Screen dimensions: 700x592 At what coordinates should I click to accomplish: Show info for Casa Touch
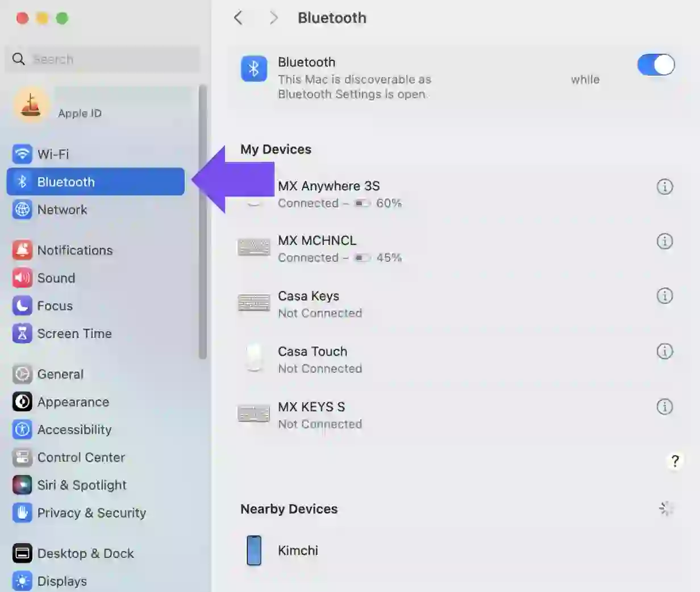[665, 351]
